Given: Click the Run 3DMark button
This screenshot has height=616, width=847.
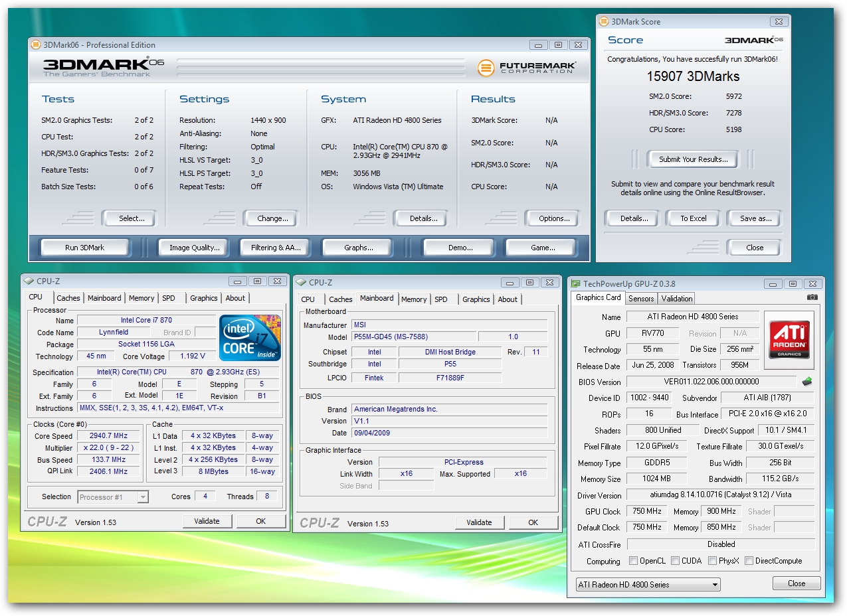Looking at the screenshot, I should click(85, 248).
